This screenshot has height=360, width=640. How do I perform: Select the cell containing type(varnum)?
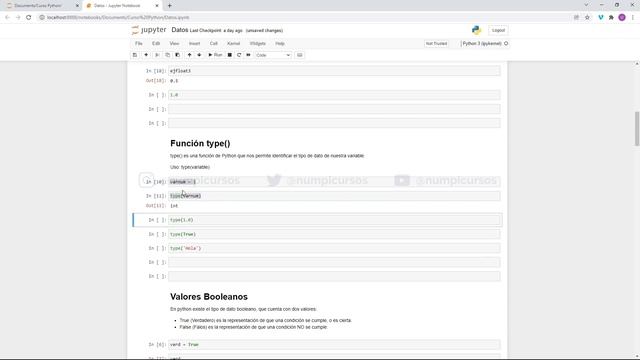(334, 196)
